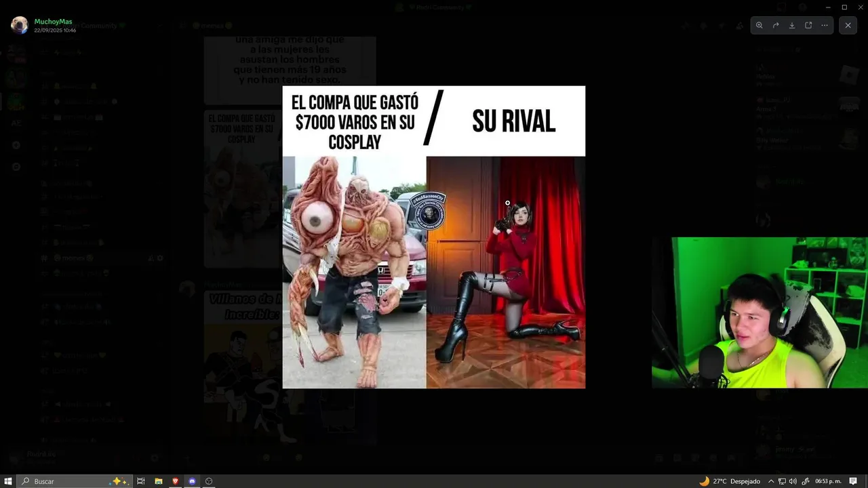Download the image with the download icon
This screenshot has height=488, width=868.
point(792,25)
